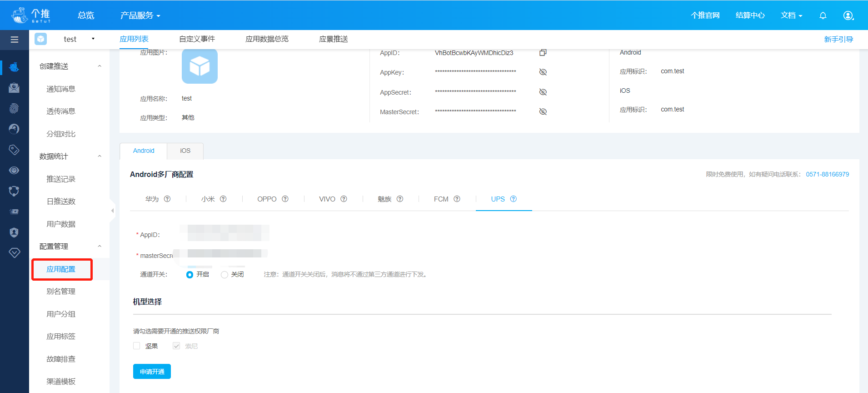Viewport: 868px width, 393px height.
Task: Open the tag icon in sidebar
Action: (x=14, y=150)
